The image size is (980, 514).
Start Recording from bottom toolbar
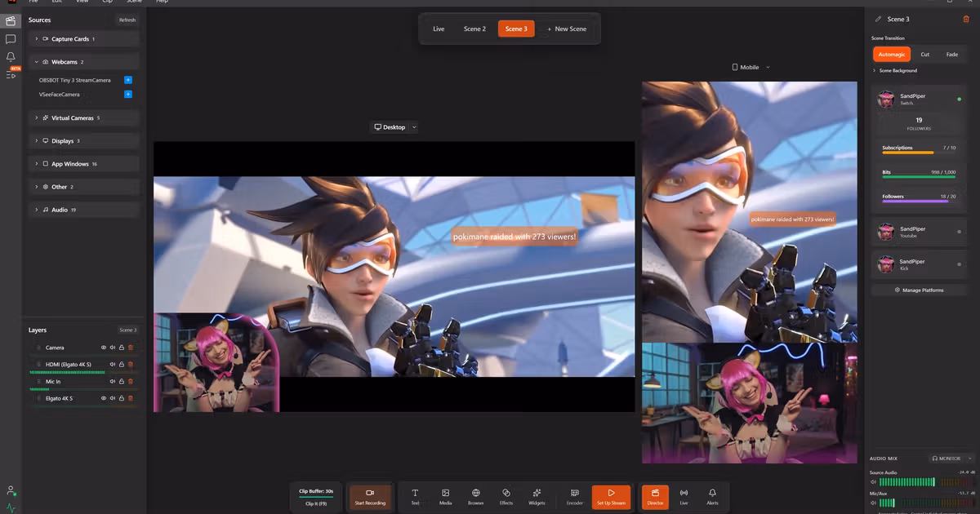(x=370, y=497)
